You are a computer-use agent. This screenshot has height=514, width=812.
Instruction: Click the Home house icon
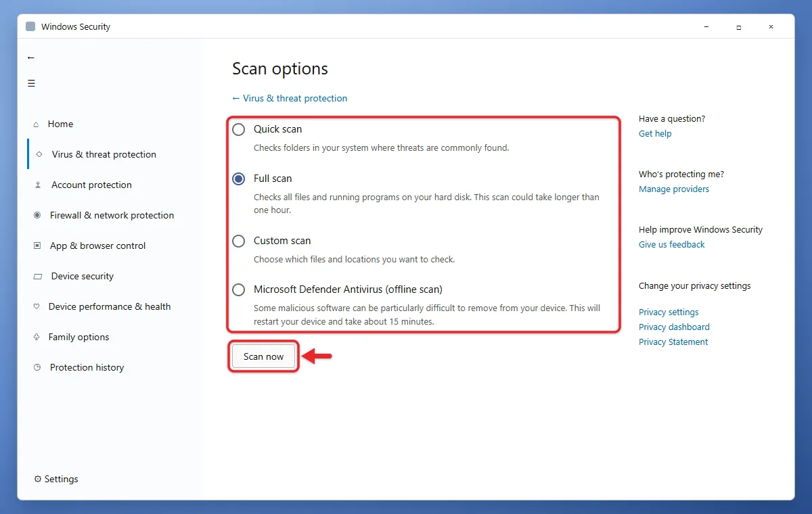click(37, 124)
